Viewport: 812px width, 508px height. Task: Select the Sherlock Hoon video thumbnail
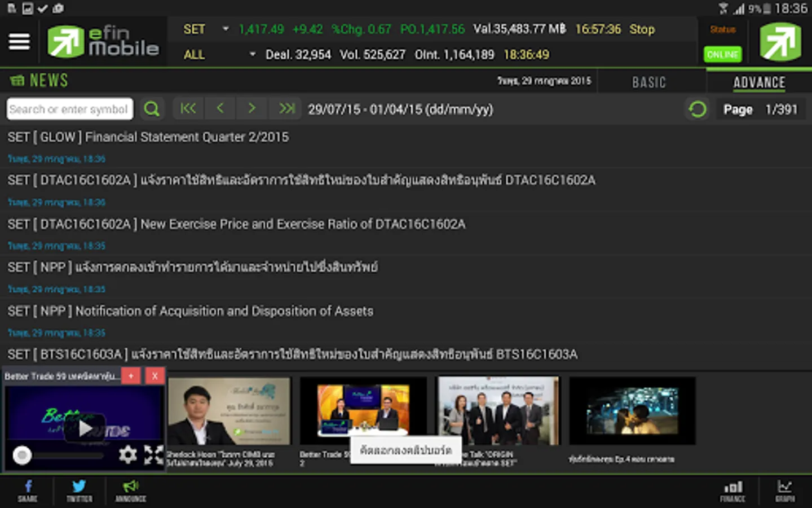click(229, 411)
